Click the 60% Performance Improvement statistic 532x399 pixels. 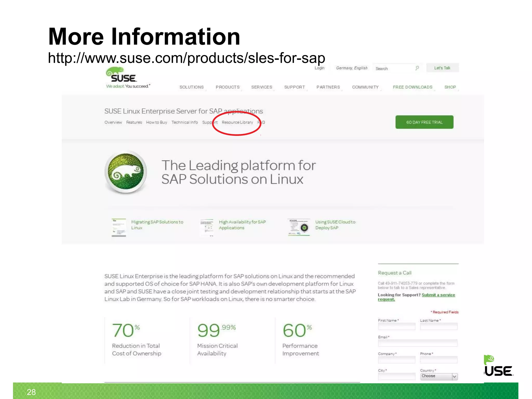pos(301,340)
